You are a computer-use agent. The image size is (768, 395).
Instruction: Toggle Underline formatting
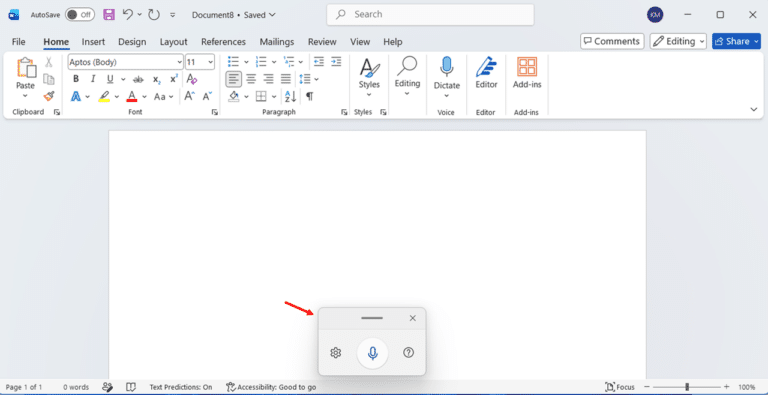pyautogui.click(x=110, y=79)
